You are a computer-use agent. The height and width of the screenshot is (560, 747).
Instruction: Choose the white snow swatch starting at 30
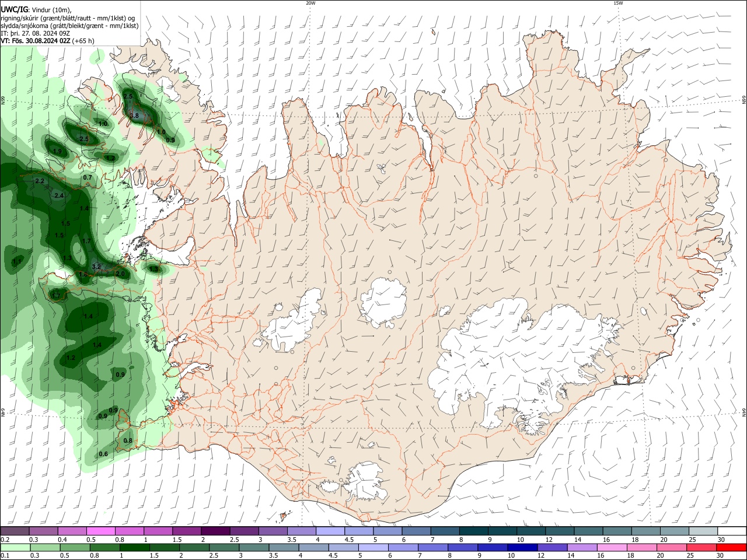click(732, 531)
